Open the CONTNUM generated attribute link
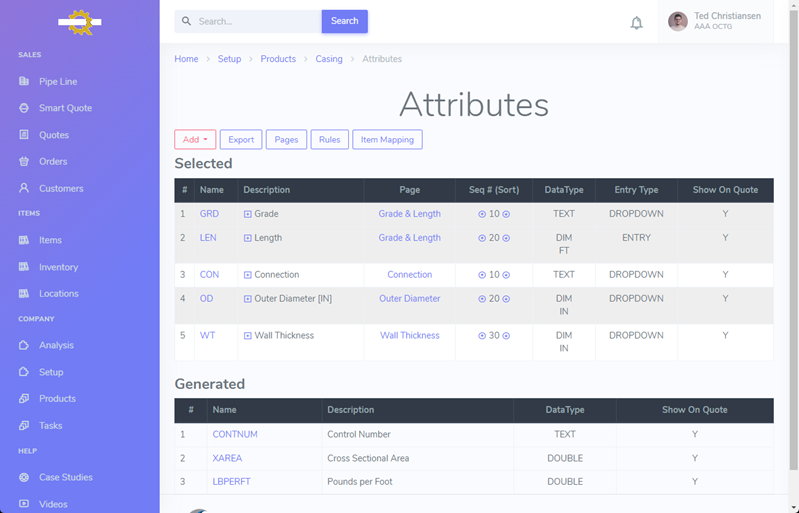This screenshot has width=799, height=513. [x=235, y=434]
